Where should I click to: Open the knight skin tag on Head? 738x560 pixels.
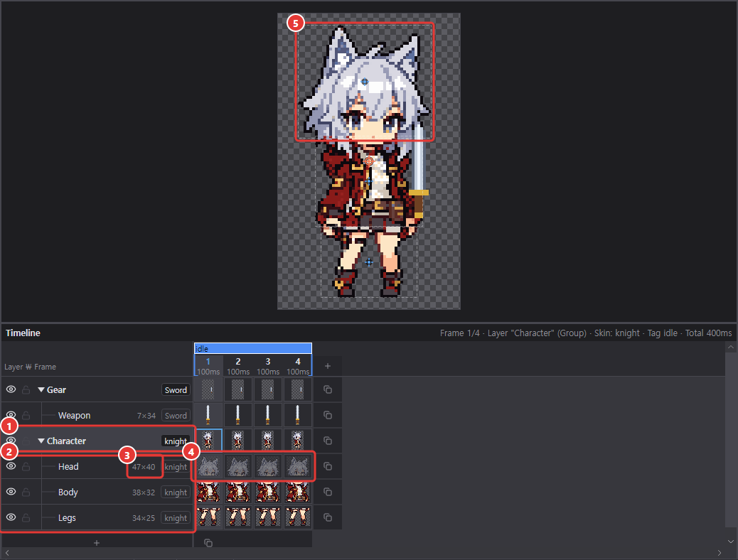(176, 467)
